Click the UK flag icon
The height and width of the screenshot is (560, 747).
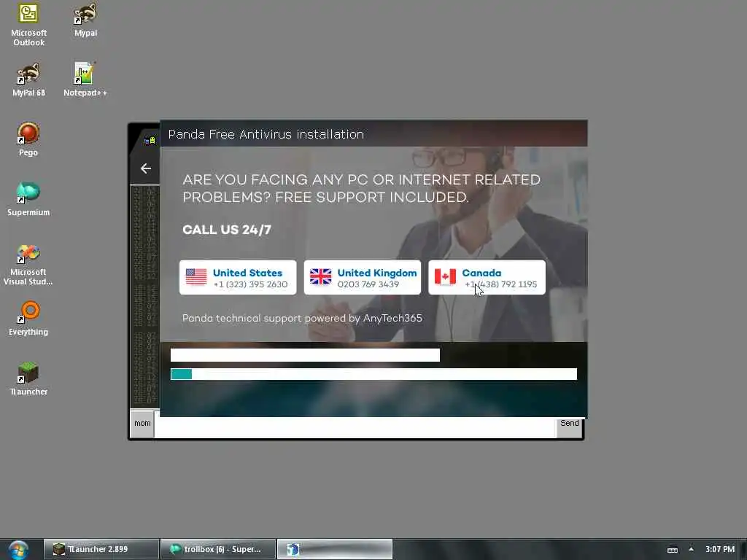click(x=321, y=276)
